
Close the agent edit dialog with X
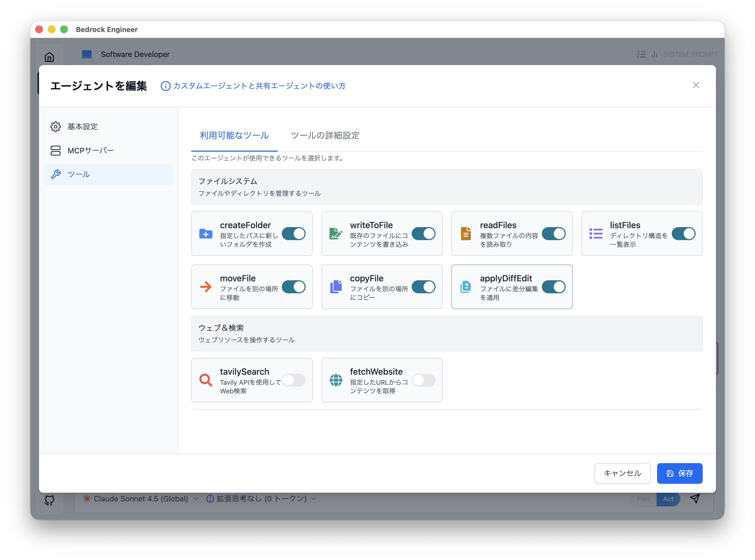(696, 85)
